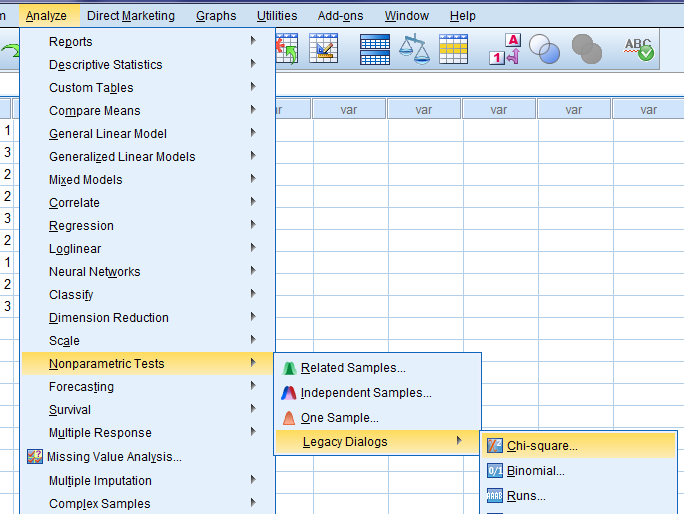Click the Runs test icon
This screenshot has width=684, height=514.
coord(495,496)
